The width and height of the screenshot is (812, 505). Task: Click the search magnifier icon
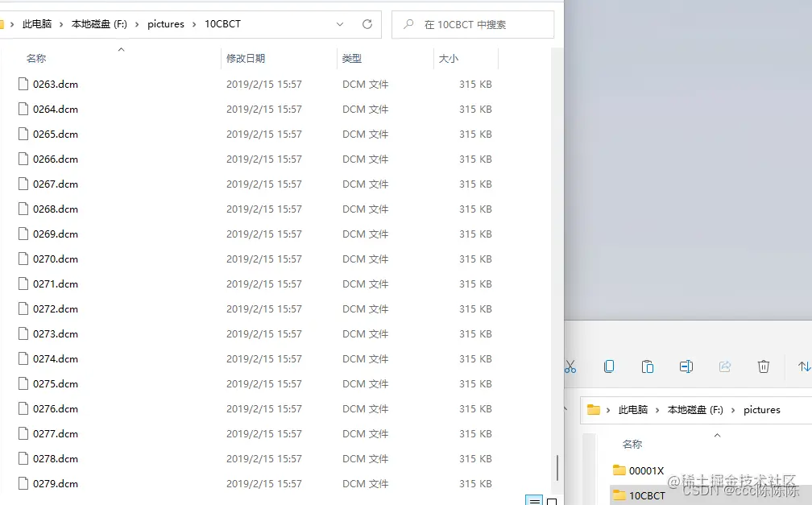click(408, 24)
